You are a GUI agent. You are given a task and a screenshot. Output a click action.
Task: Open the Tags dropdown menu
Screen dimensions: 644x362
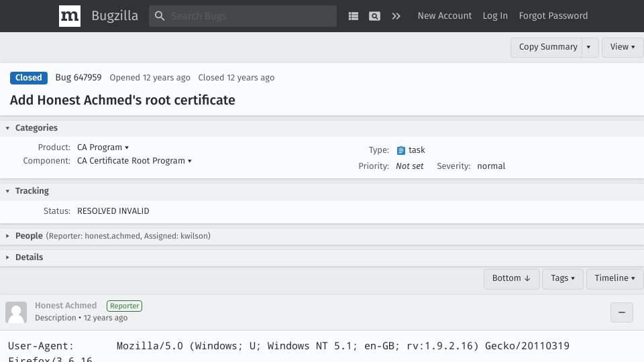pyautogui.click(x=563, y=279)
